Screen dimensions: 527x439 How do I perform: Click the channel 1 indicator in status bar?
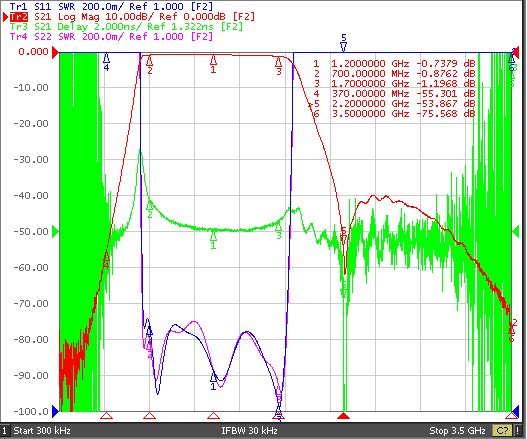click(4, 431)
